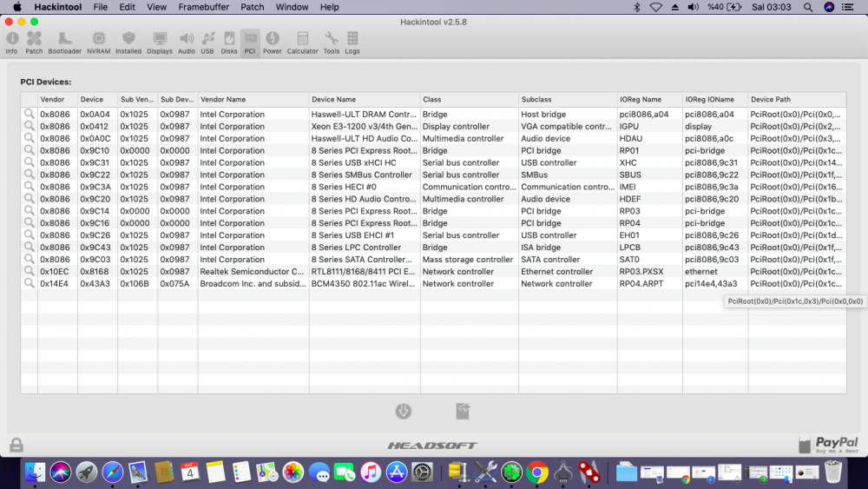Go to the Power section
868x489 pixels.
[273, 42]
